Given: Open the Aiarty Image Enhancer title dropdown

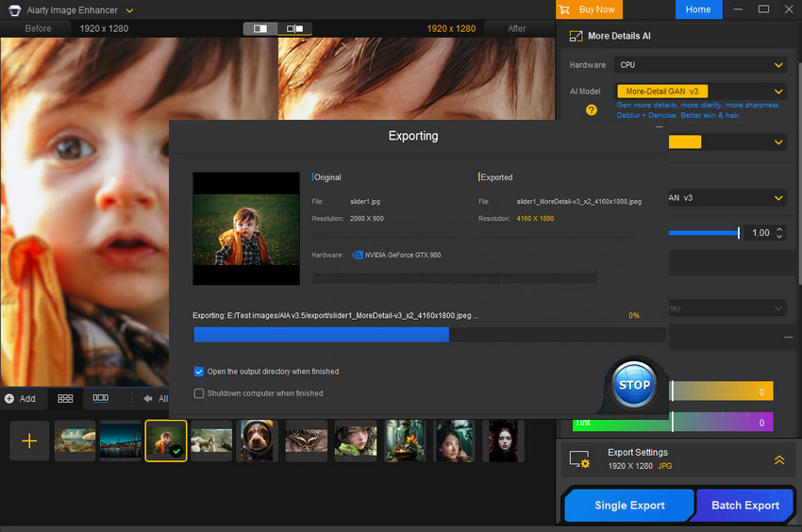Looking at the screenshot, I should tap(129, 10).
